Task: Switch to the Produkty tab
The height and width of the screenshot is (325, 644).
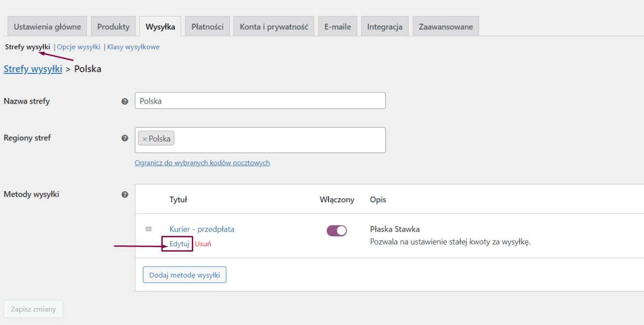Action: coord(113,26)
